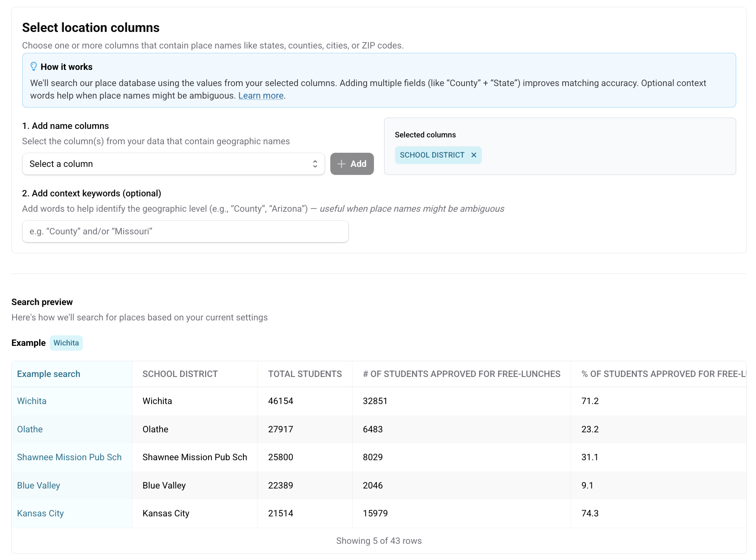Select the Wichita example search link
756x560 pixels.
point(32,401)
